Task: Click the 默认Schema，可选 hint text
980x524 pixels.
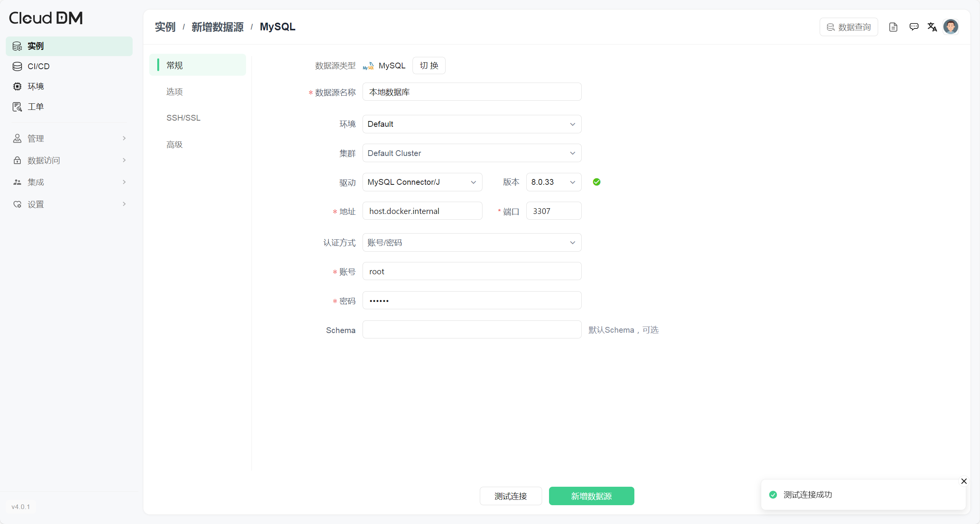Action: point(623,330)
